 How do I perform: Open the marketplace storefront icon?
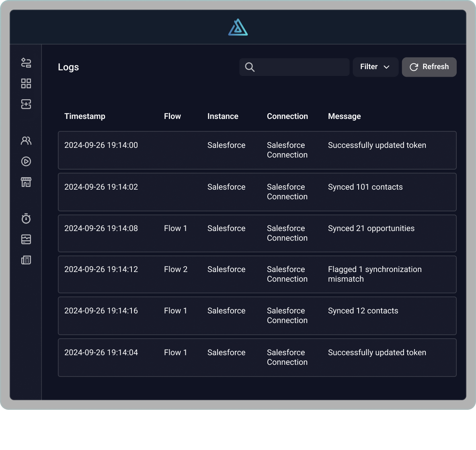(26, 182)
